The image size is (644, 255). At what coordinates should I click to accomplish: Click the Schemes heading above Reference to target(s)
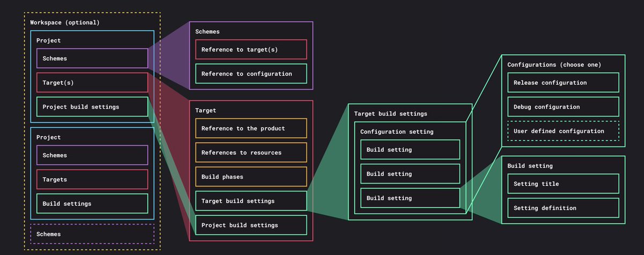pos(207,32)
